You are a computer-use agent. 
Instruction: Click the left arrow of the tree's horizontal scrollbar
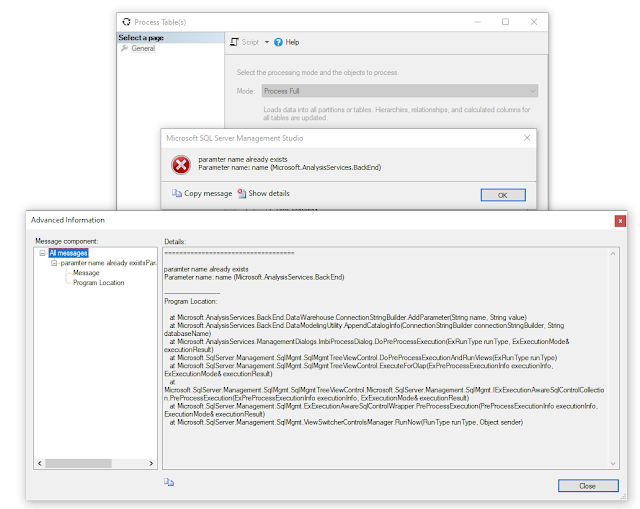pyautogui.click(x=40, y=463)
